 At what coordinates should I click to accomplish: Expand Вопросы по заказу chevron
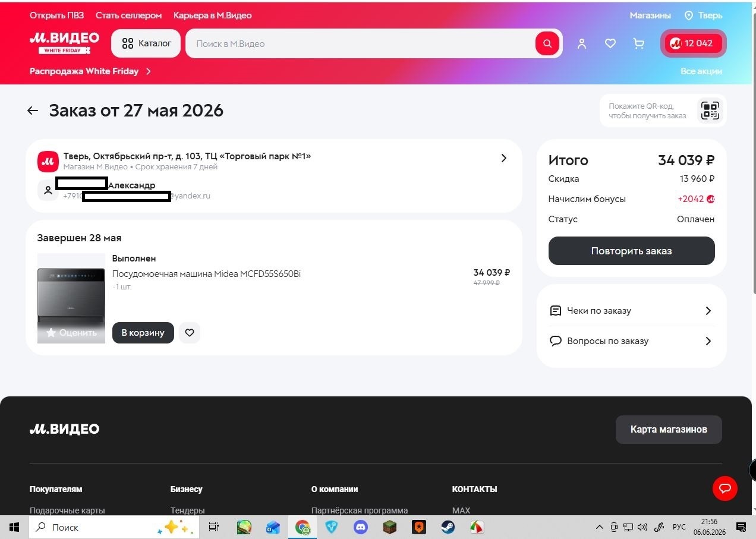pyautogui.click(x=708, y=341)
